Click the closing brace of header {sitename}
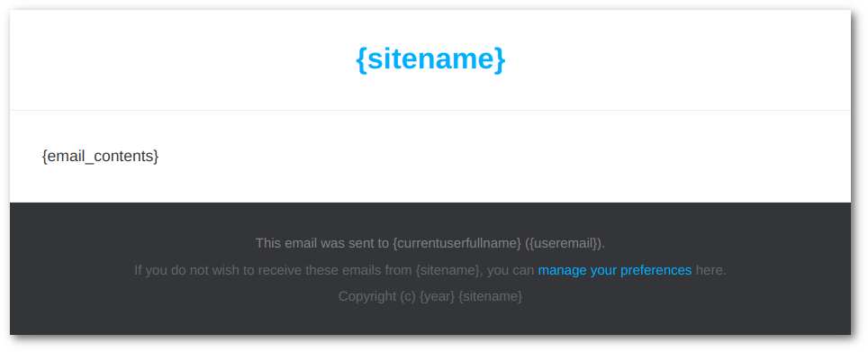Viewport: 868px width, 352px height. (x=500, y=59)
